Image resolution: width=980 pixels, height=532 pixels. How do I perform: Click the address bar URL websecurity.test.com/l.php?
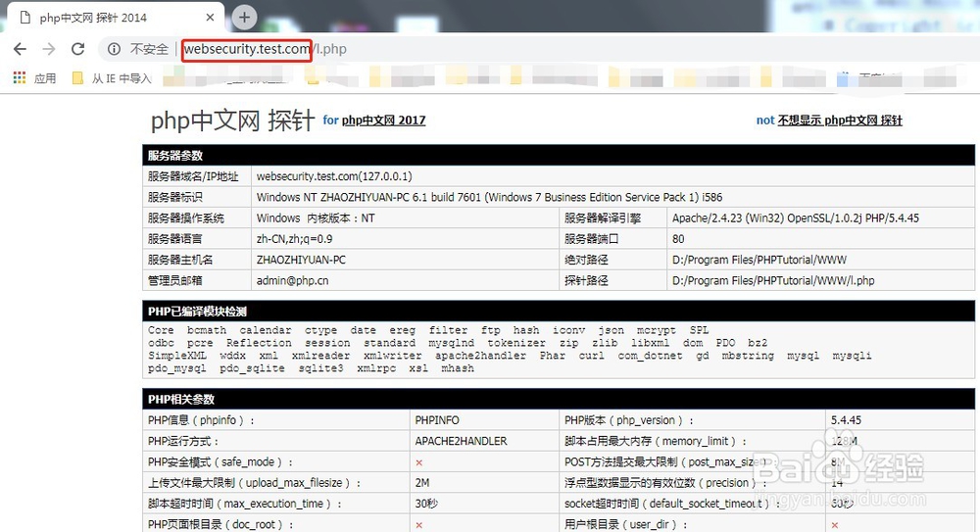tap(265, 49)
